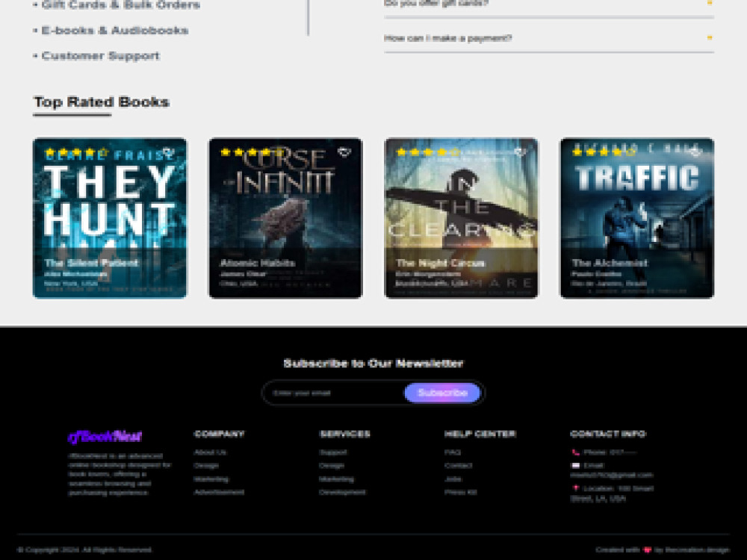Click the email envelope icon in Contact Info
747x560 pixels.
tap(575, 466)
